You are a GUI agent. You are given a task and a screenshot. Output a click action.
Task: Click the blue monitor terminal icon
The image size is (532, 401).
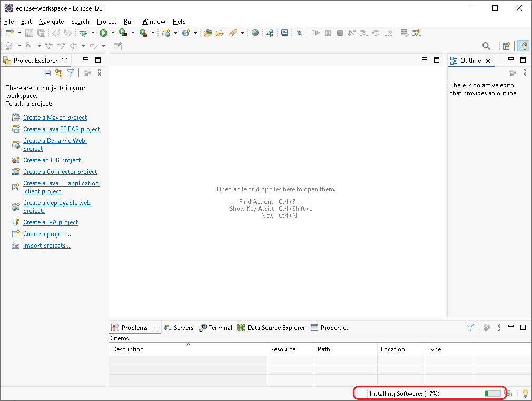(x=284, y=33)
